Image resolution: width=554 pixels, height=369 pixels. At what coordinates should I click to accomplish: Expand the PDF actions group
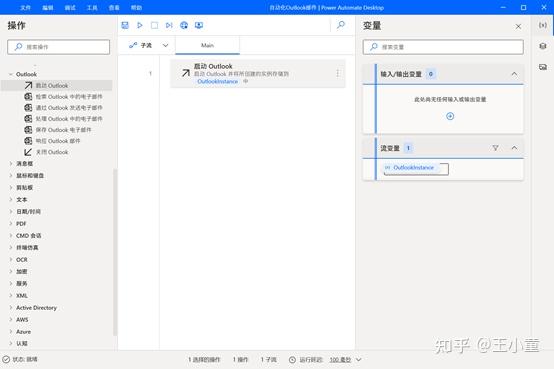[11, 224]
